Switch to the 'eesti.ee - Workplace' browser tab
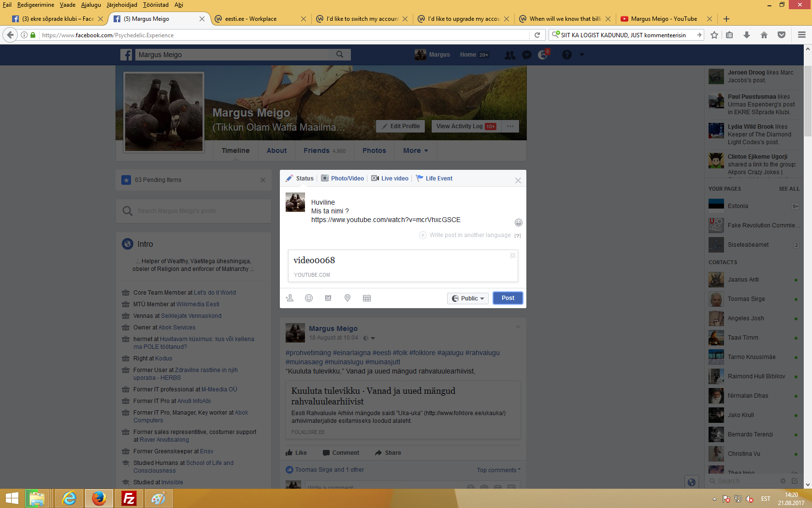The width and height of the screenshot is (812, 508). (260, 19)
